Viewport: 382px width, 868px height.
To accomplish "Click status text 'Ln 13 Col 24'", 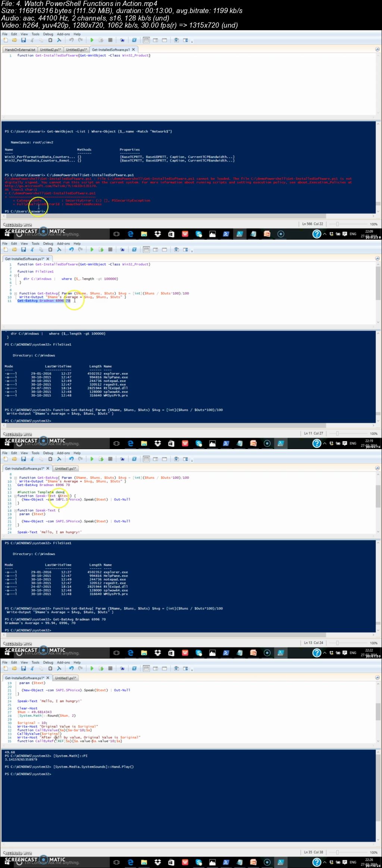I will coord(313,643).
